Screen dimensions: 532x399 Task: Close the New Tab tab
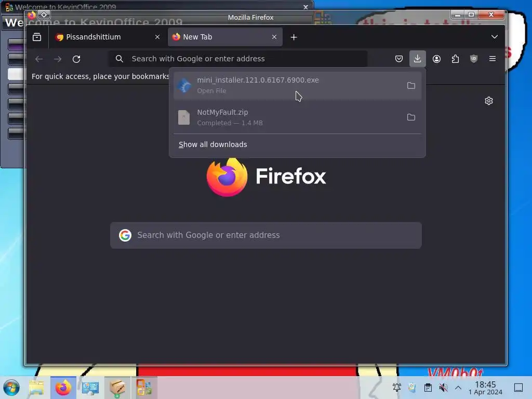coord(274,37)
